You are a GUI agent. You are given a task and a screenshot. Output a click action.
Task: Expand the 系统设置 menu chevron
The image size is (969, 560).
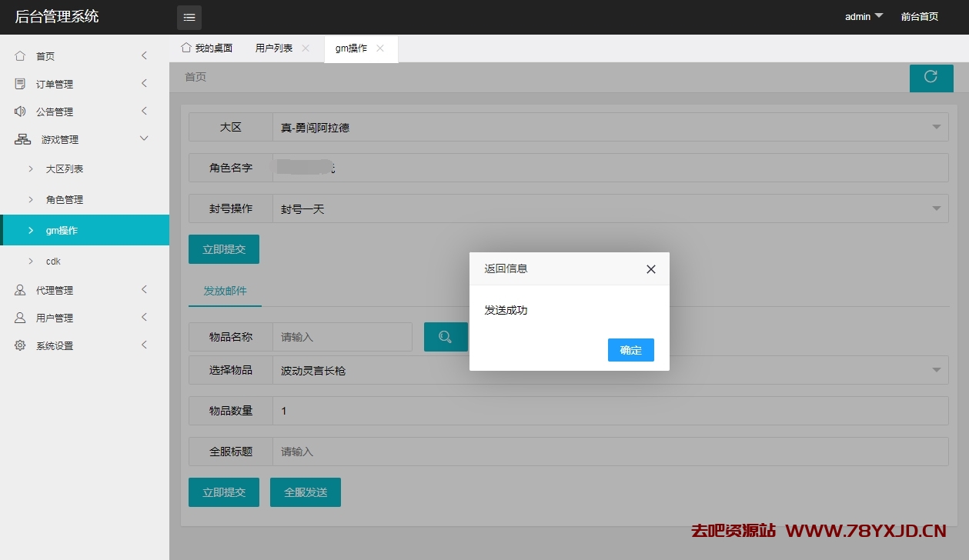(144, 345)
